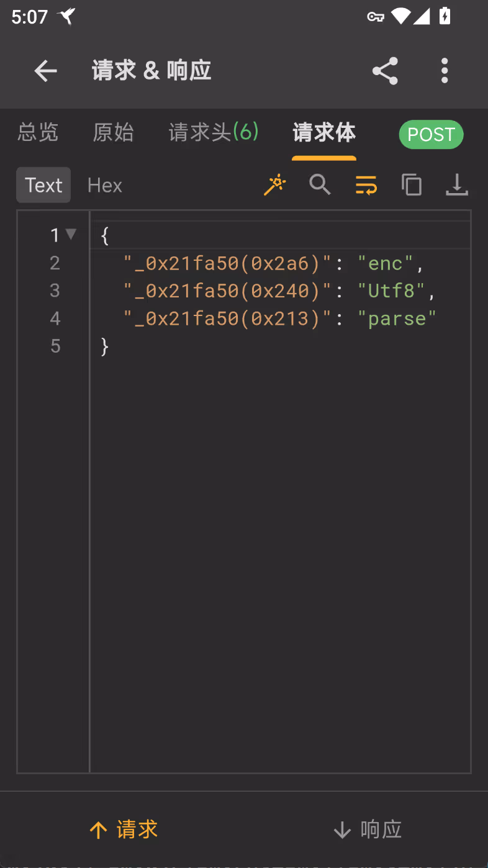Open the three-dot overflow menu
Image resolution: width=488 pixels, height=868 pixels.
coord(445,71)
